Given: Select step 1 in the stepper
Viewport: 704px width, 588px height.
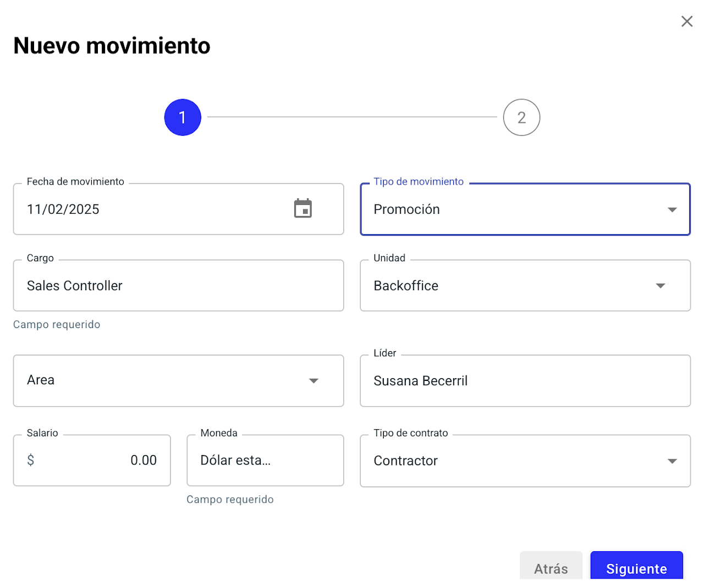Looking at the screenshot, I should (183, 118).
